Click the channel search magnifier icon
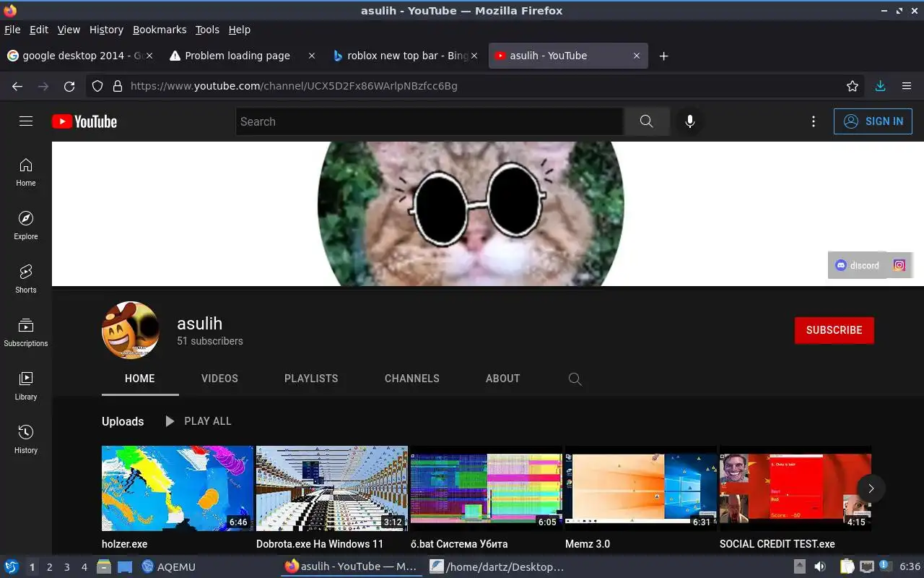Image resolution: width=924 pixels, height=578 pixels. tap(575, 379)
